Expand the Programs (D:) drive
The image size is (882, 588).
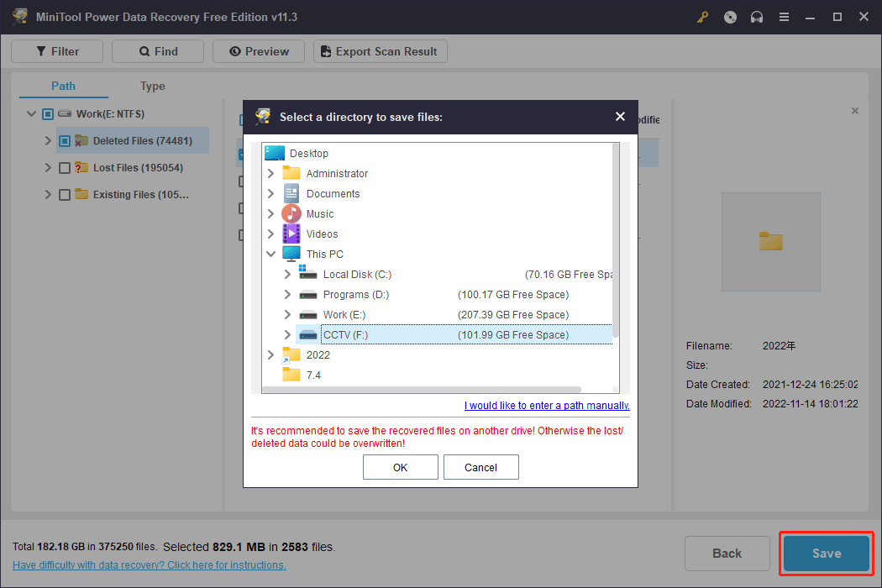pos(287,294)
